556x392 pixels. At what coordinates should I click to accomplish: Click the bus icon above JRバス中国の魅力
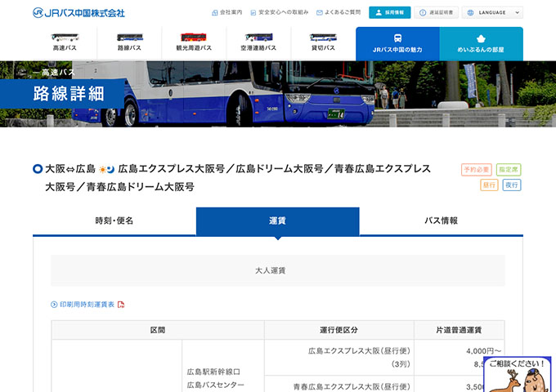pos(397,38)
